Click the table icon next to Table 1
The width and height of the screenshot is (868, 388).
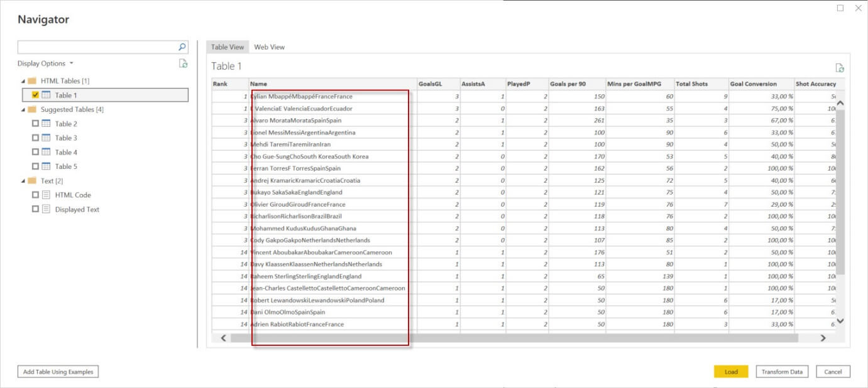(x=47, y=95)
